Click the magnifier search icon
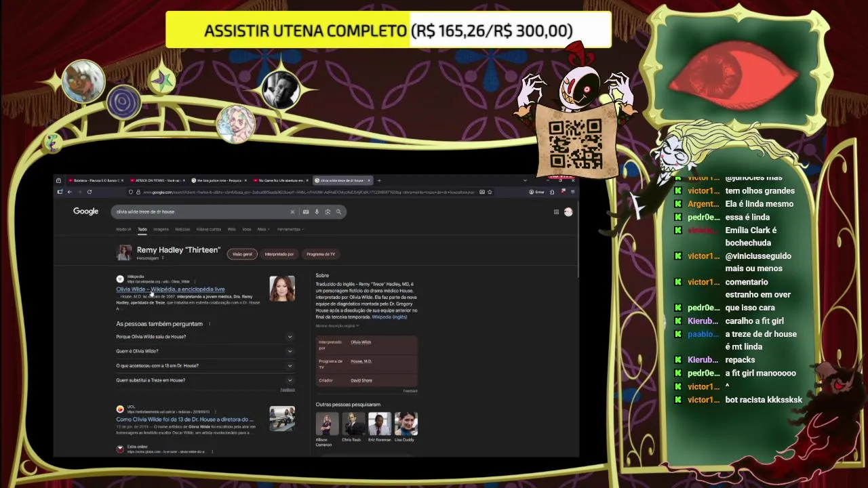 [x=338, y=212]
